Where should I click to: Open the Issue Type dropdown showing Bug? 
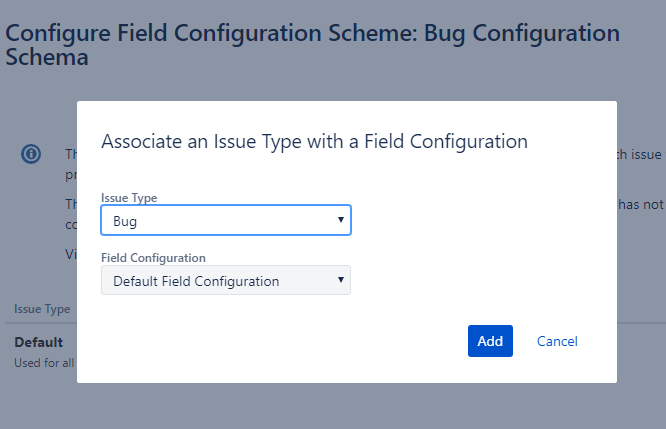226,220
